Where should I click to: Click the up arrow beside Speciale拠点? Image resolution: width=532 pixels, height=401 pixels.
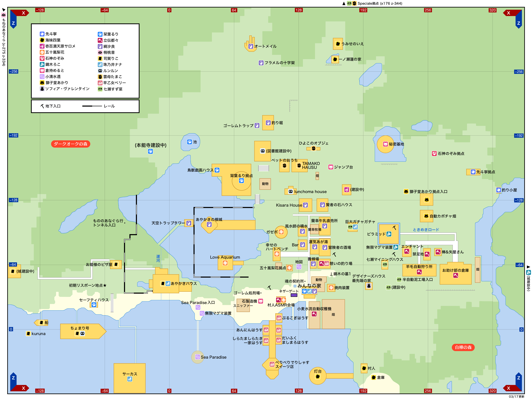coord(344,3)
